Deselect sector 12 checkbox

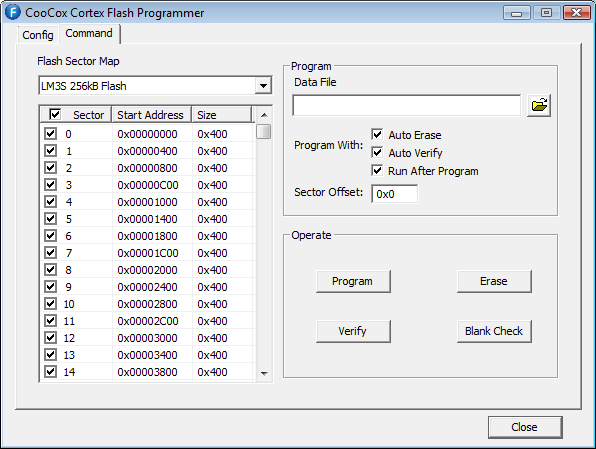coord(50,338)
